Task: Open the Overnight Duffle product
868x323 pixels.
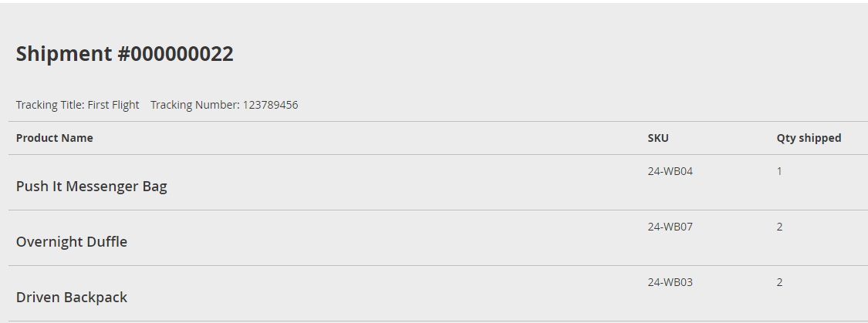Action: 72,241
